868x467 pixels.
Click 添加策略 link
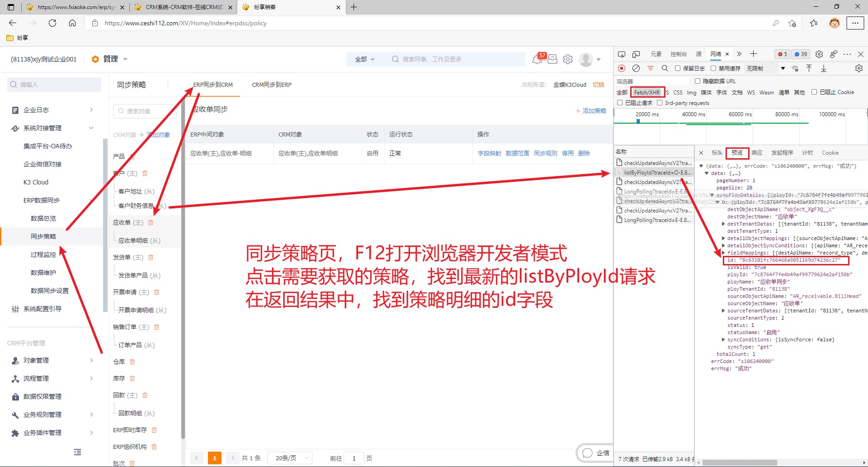pos(591,111)
